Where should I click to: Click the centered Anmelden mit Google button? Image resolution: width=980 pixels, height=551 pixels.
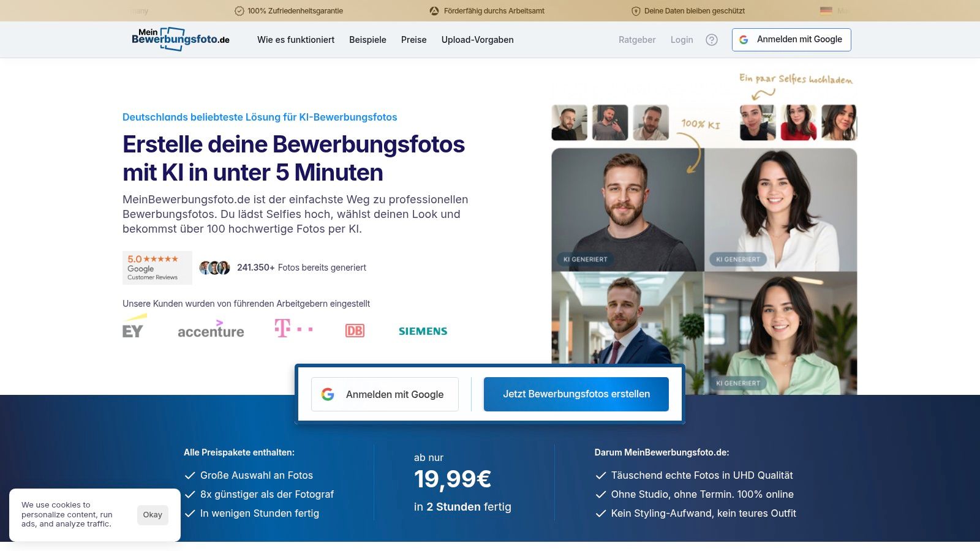click(x=385, y=394)
